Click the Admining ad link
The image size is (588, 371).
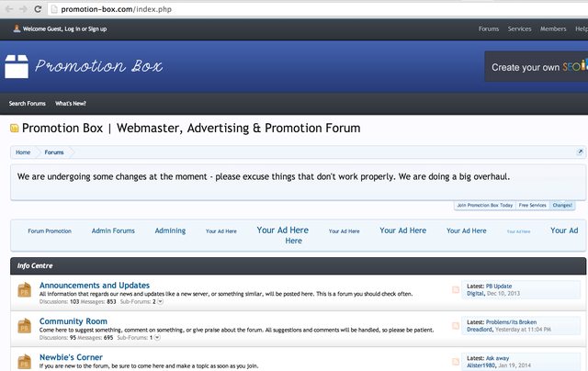point(170,230)
